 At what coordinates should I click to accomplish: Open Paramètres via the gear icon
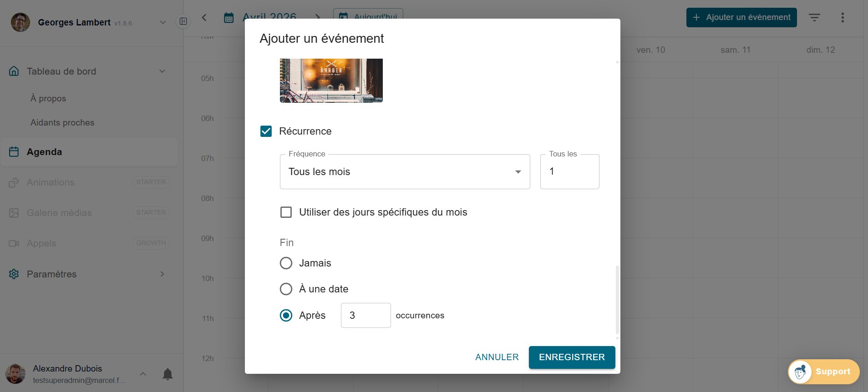(x=14, y=274)
